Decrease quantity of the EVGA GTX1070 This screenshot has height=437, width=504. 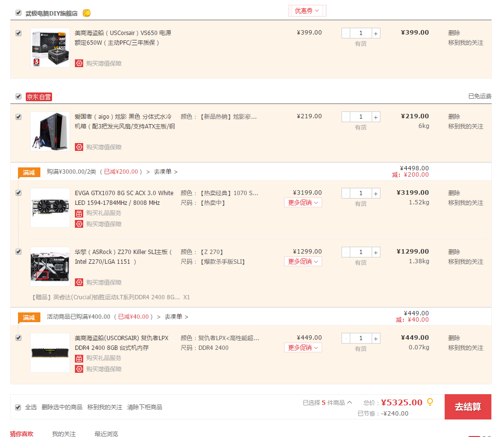click(x=346, y=194)
